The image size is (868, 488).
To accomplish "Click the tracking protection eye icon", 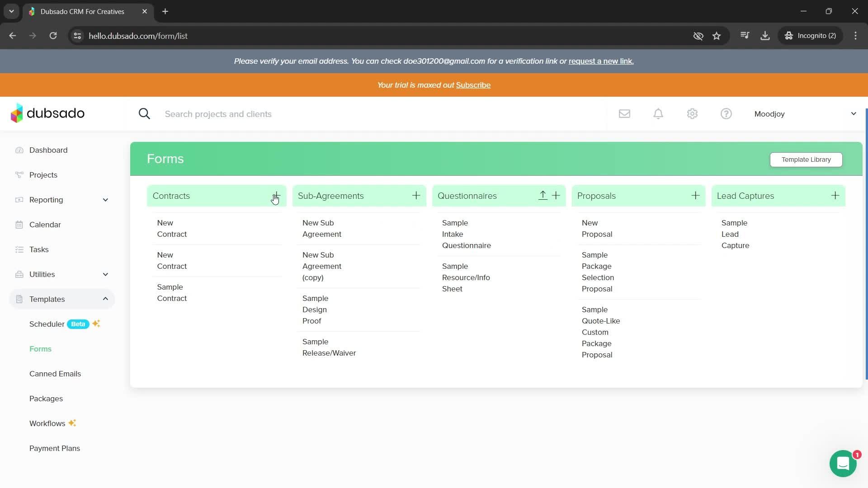I will pyautogui.click(x=698, y=36).
